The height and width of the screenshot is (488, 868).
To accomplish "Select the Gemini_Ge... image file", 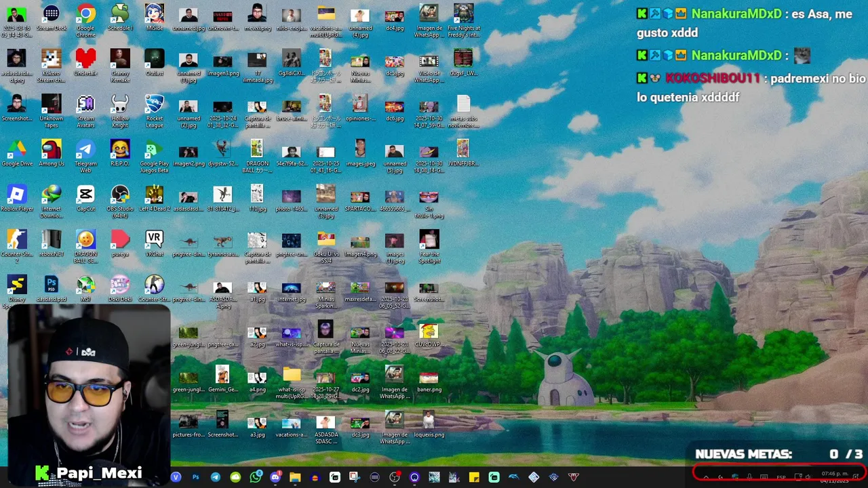I will click(x=222, y=380).
